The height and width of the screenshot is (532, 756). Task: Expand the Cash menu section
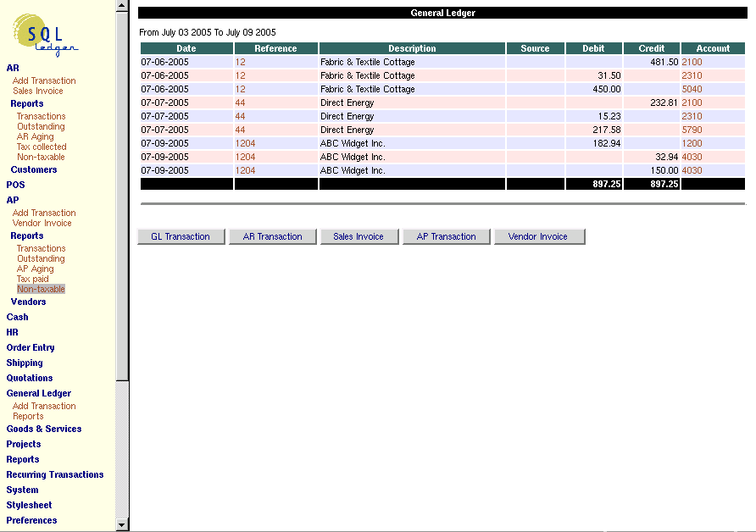tap(17, 316)
